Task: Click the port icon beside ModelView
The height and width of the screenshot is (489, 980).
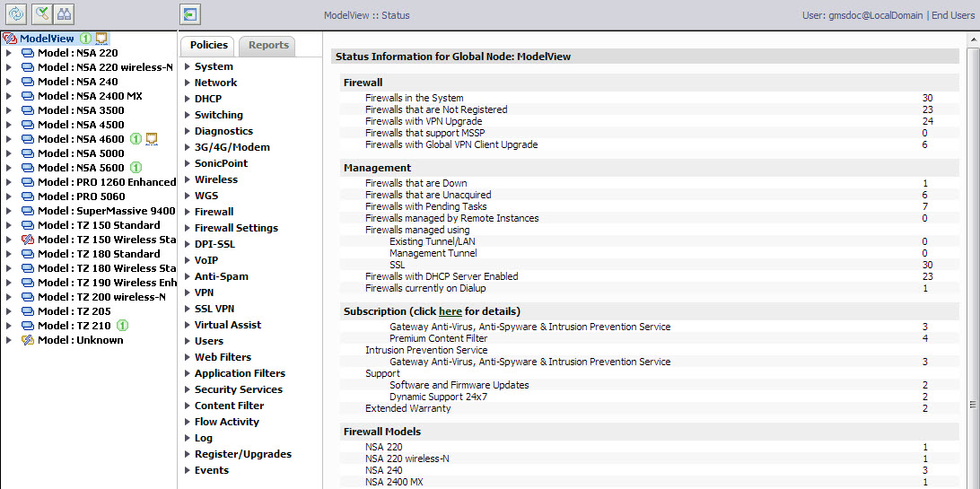Action: (x=101, y=39)
